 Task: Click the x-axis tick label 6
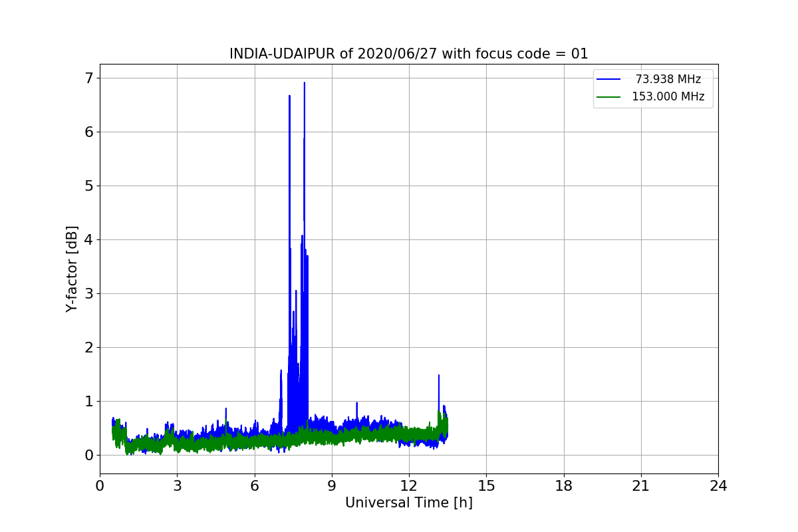[254, 486]
